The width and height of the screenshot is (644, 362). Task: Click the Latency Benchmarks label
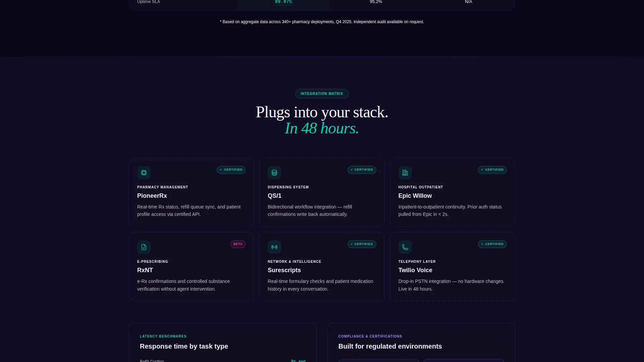click(163, 336)
